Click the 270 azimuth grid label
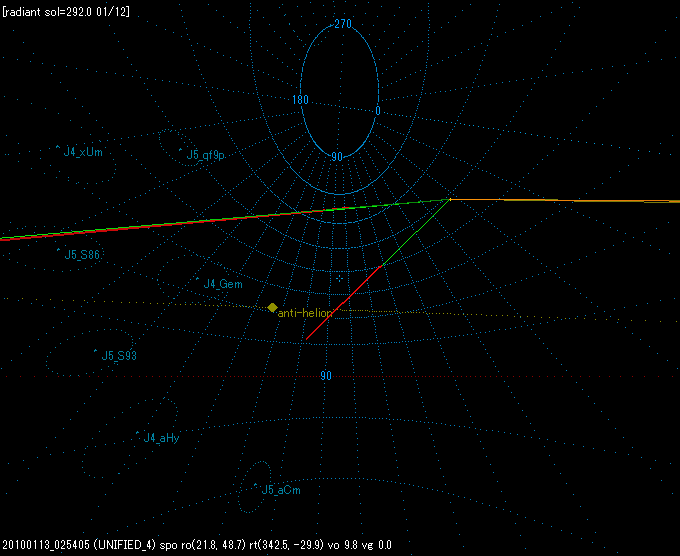This screenshot has width=680, height=556. [343, 24]
